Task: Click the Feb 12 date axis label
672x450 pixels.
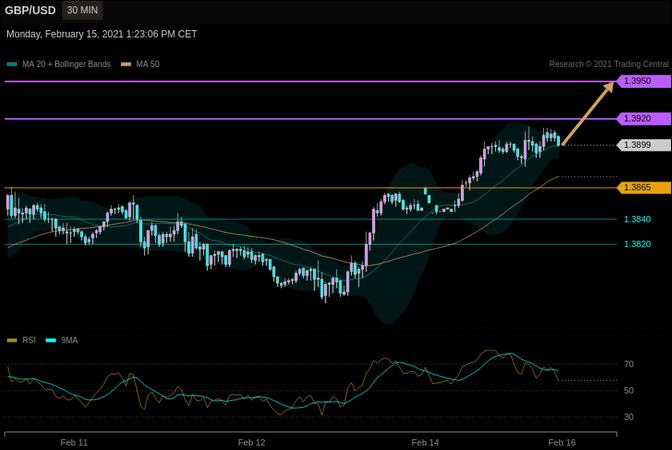Action: pos(252,443)
